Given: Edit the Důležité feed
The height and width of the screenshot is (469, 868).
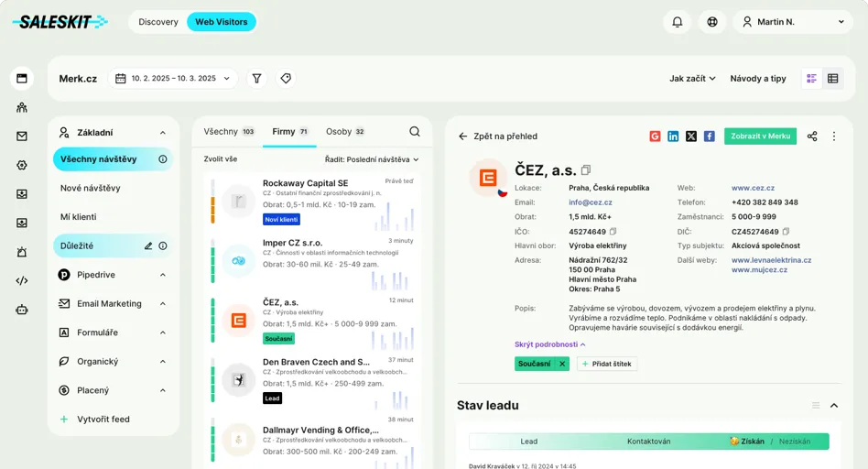Looking at the screenshot, I should [147, 245].
